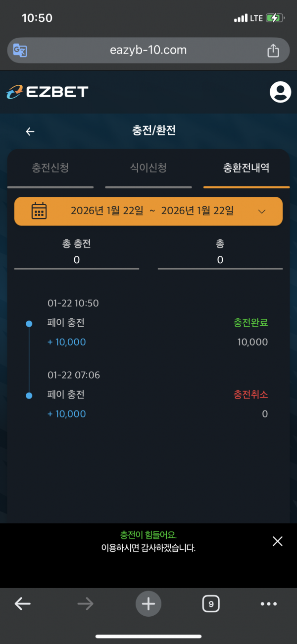The height and width of the screenshot is (644, 297).
Task: Tap the 충전이 힘들어요 notice text
Action: coord(148,535)
